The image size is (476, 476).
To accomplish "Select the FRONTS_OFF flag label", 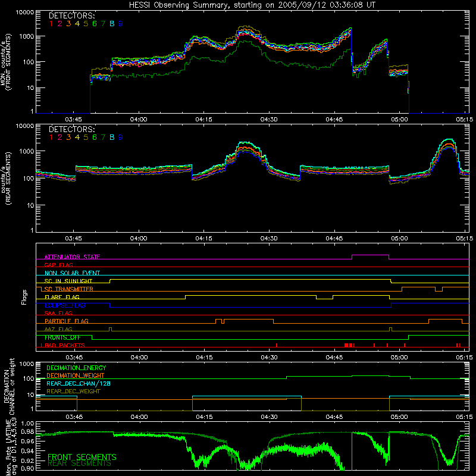I will click(x=62, y=337).
